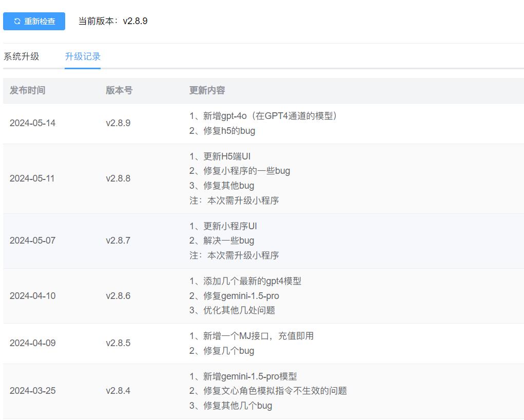
Task: Click the line 新增gemini-1.5-pro模型
Action: [x=243, y=376]
